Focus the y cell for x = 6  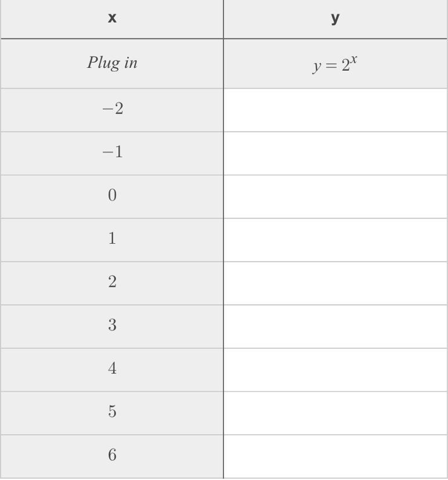(x=335, y=456)
